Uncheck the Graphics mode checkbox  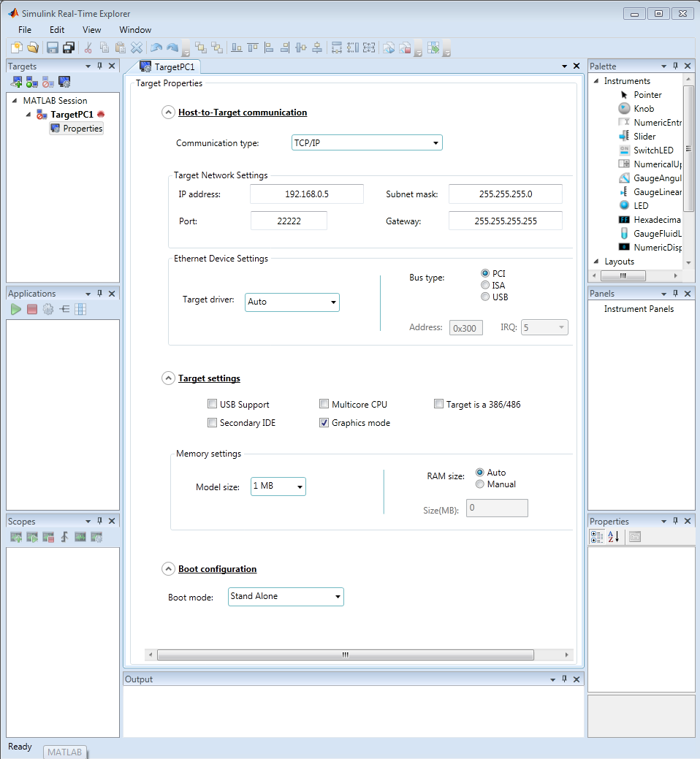coord(324,423)
